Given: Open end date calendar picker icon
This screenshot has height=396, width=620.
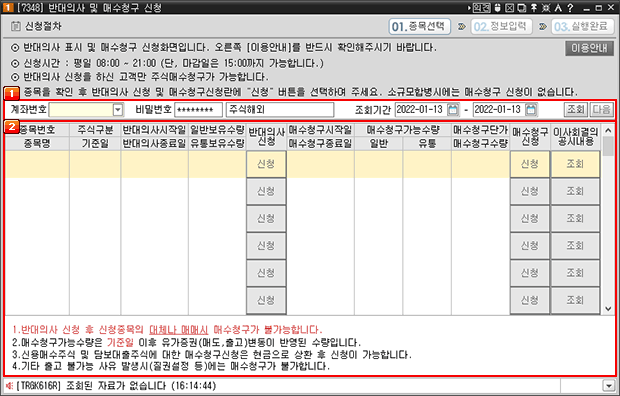Looking at the screenshot, I should pos(531,110).
